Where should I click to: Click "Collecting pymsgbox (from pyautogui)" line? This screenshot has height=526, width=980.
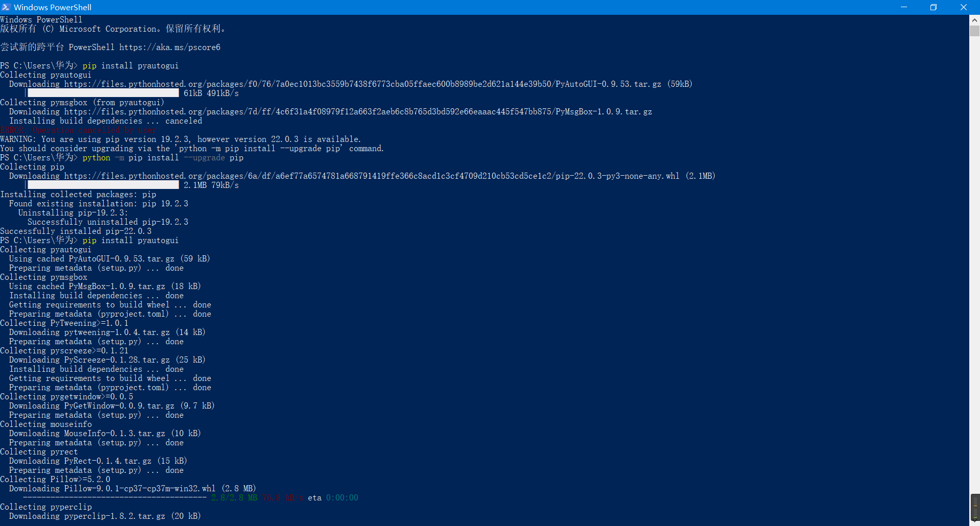[x=82, y=103]
